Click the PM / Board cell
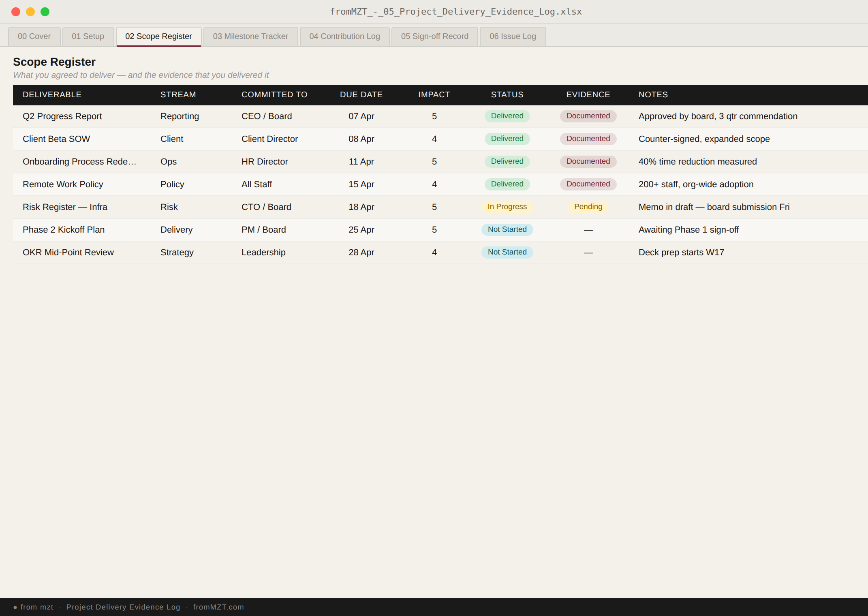 pos(263,230)
